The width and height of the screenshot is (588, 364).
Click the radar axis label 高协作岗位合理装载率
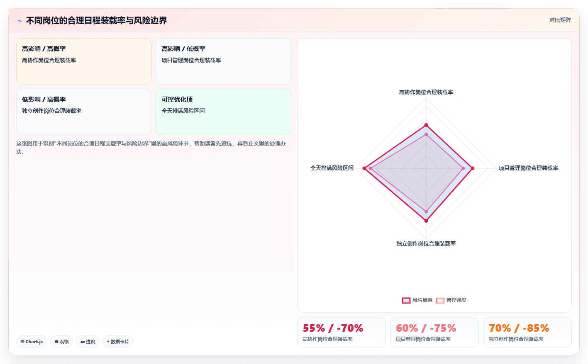[x=426, y=92]
